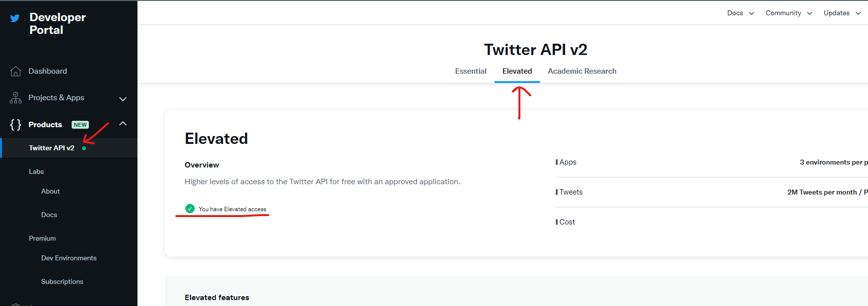This screenshot has height=306, width=868.
Task: Click the Cost row label
Action: pos(567,222)
